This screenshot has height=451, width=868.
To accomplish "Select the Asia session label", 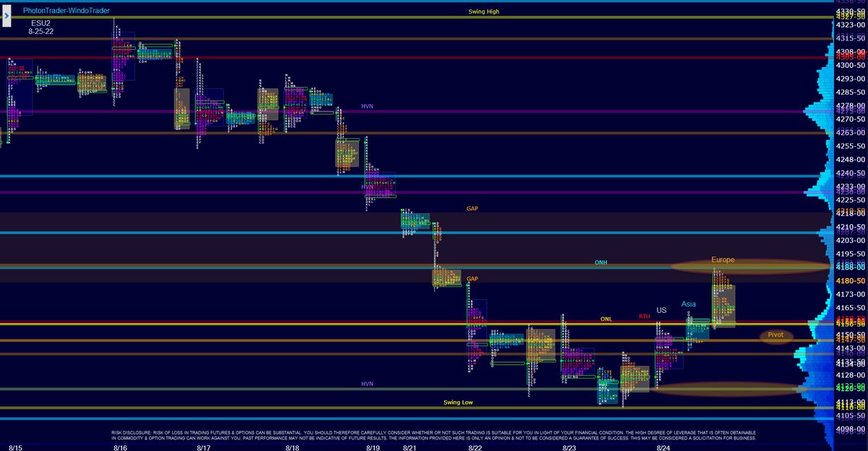I will (x=689, y=304).
